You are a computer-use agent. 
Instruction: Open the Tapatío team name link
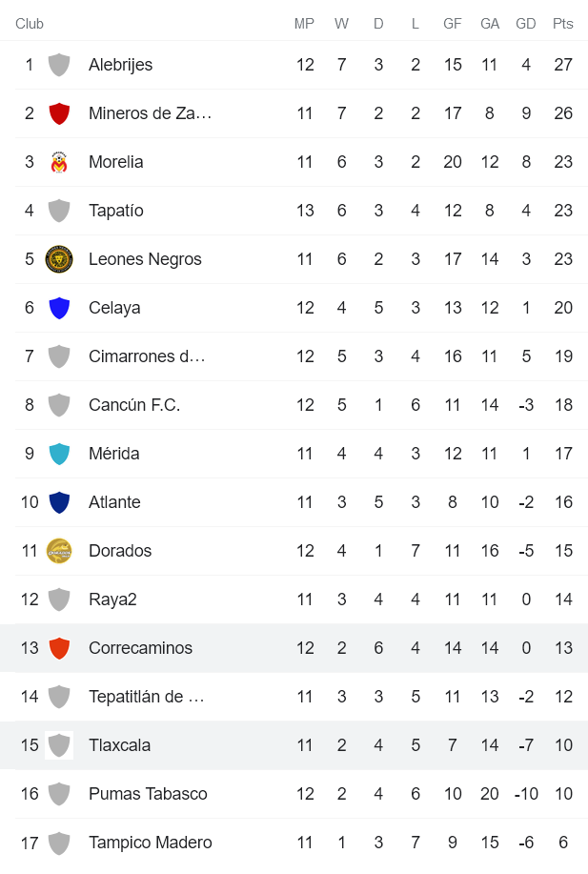tap(115, 211)
